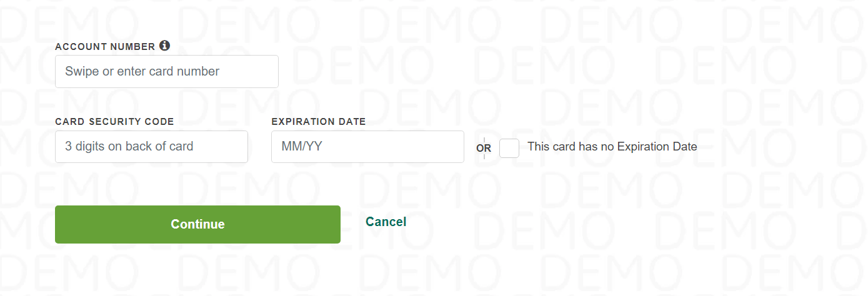This screenshot has width=868, height=296.
Task: Click the info icon beside Account Number
Action: point(164,46)
